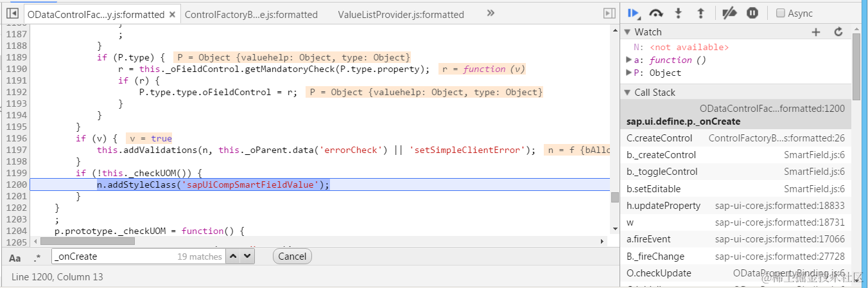This screenshot has height=288, width=868.
Task: Enable the Async checkbox
Action: 781,13
